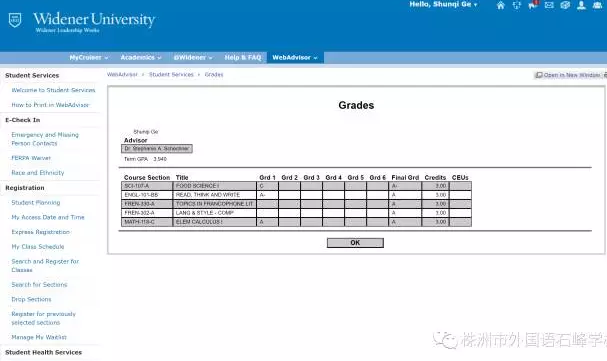Open the Help & FAQ menu item
This screenshot has height=361, width=607.
(243, 57)
